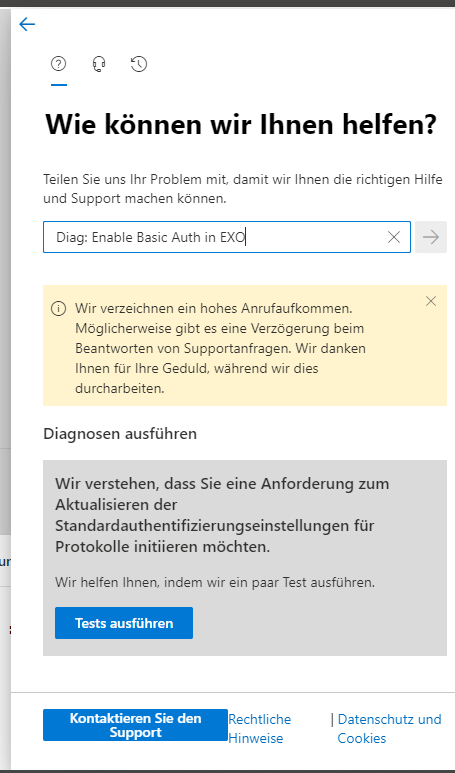Image resolution: width=455 pixels, height=773 pixels.
Task: Click the info icon in yellow banner
Action: tap(59, 309)
